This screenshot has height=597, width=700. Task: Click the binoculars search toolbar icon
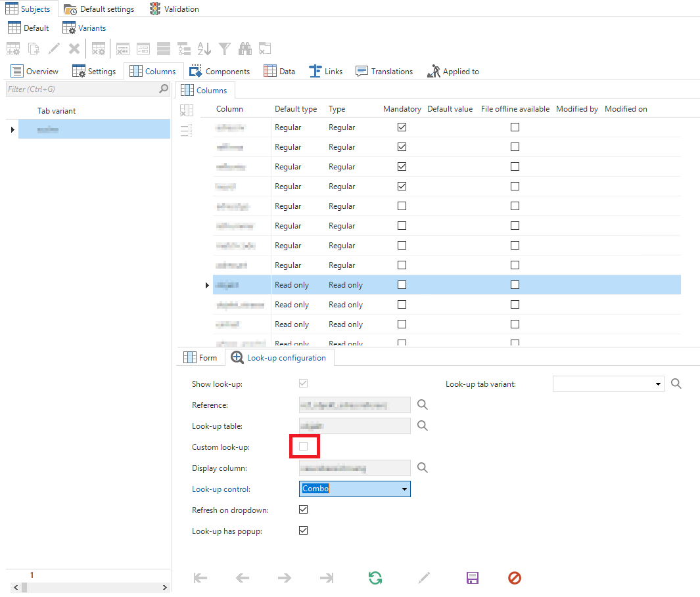(245, 49)
